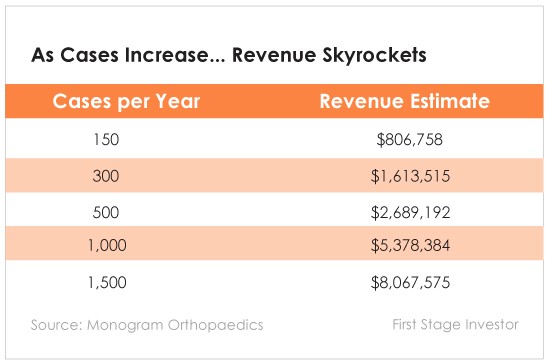Image resolution: width=550 pixels, height=363 pixels.
Task: Click the word 'Estimate' in the header
Action: coord(450,101)
